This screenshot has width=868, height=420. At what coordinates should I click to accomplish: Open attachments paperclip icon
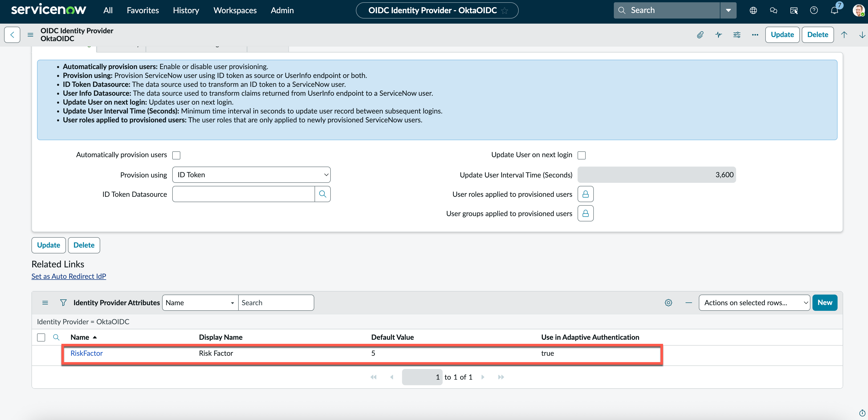[x=700, y=35]
